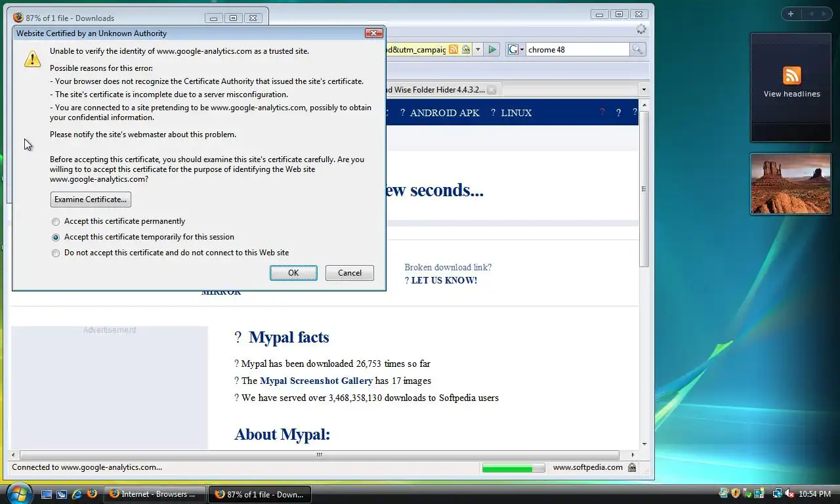Click the security shield alert tray icon
Screen dimensions: 840x504
[x=736, y=493]
